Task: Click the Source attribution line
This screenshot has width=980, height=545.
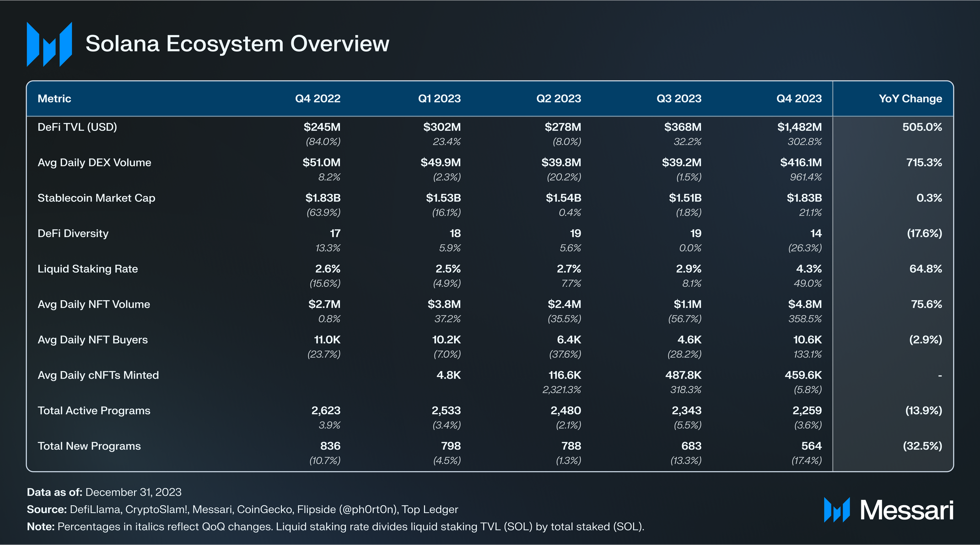Action: 242,509
